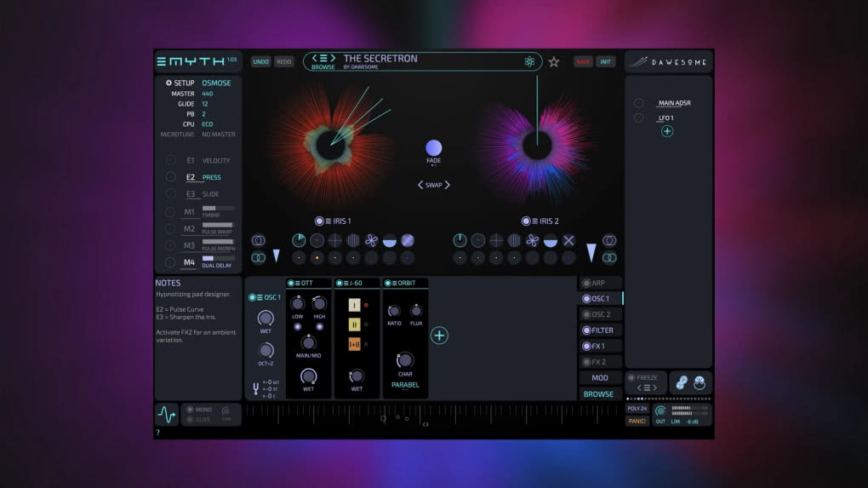Screen dimensions: 868x488
Task: Switch to the OSC 2 tab
Action: pos(600,314)
